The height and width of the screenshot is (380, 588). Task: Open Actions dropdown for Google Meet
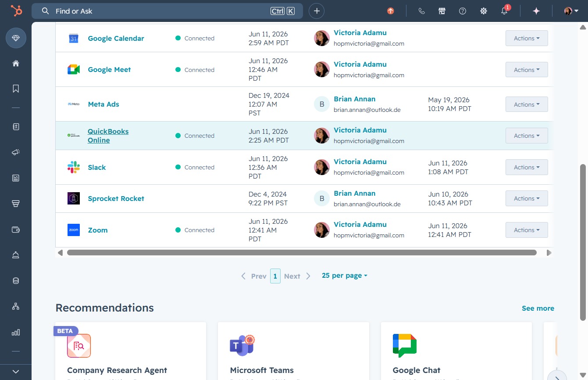527,69
